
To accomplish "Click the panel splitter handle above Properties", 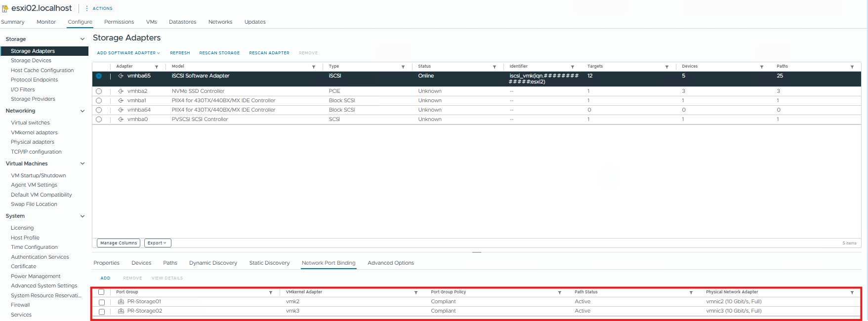I will (x=476, y=252).
